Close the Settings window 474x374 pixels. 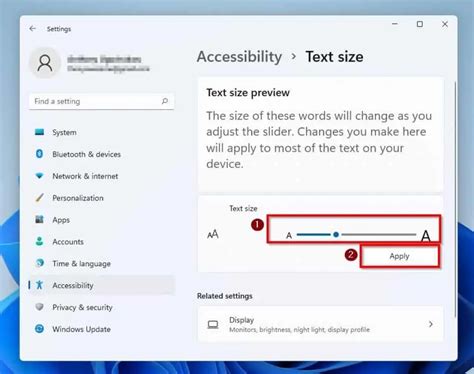(x=445, y=24)
